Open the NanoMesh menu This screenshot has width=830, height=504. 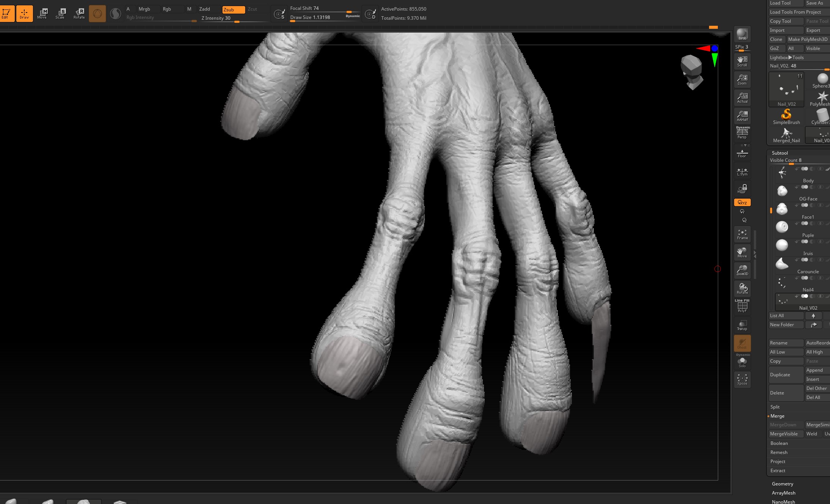coord(783,501)
